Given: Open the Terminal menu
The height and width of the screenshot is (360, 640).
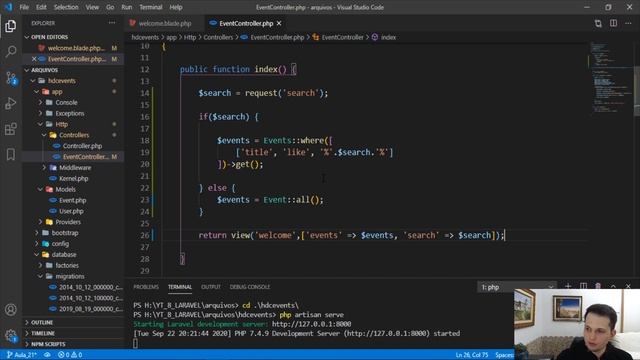Looking at the screenshot, I should coord(151,7).
